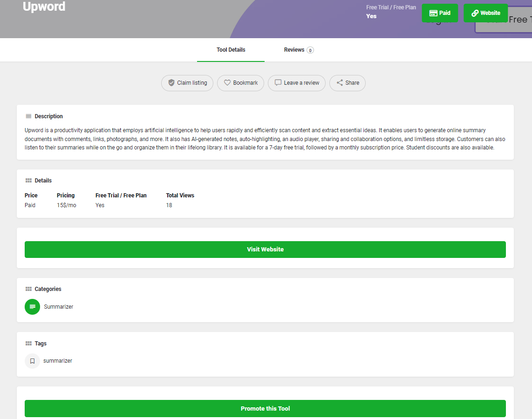Click the Description section heading
The width and height of the screenshot is (532, 419).
(48, 116)
